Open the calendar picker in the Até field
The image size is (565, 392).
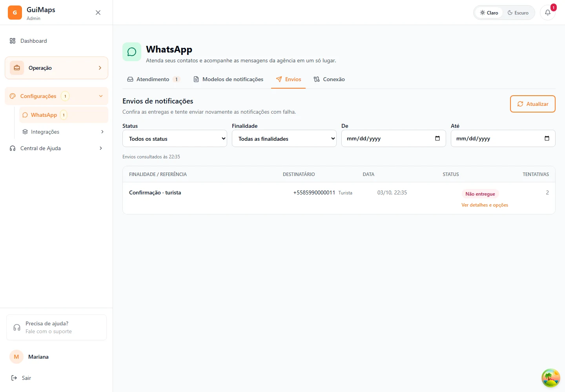click(547, 138)
